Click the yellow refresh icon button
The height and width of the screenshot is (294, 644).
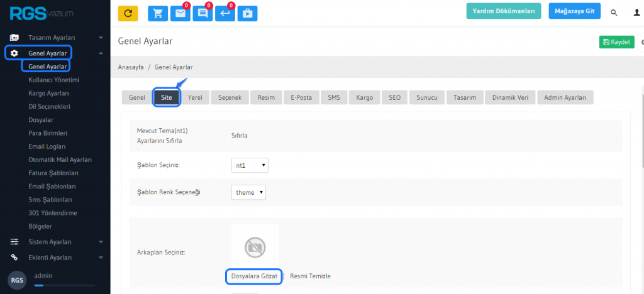[x=128, y=13]
